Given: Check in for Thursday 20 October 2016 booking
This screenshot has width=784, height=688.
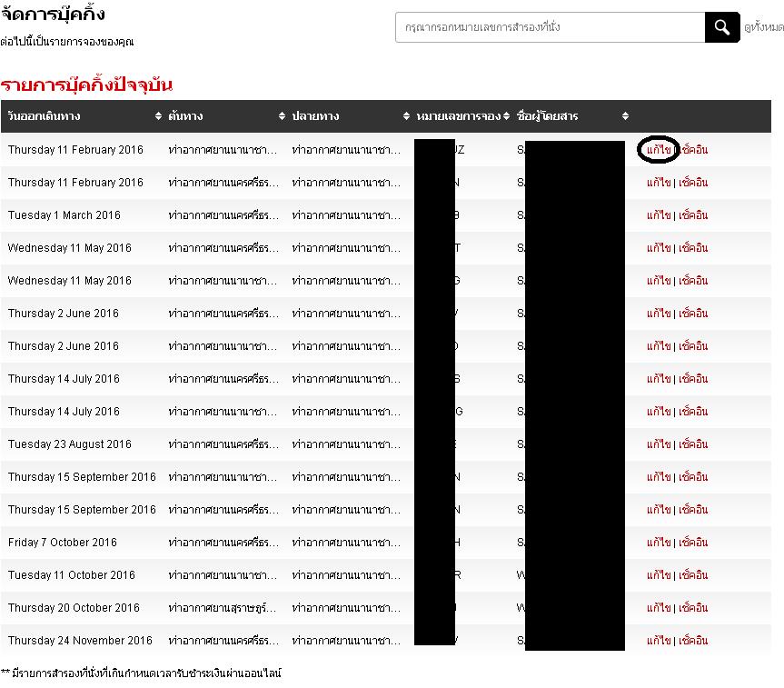Looking at the screenshot, I should 693,607.
